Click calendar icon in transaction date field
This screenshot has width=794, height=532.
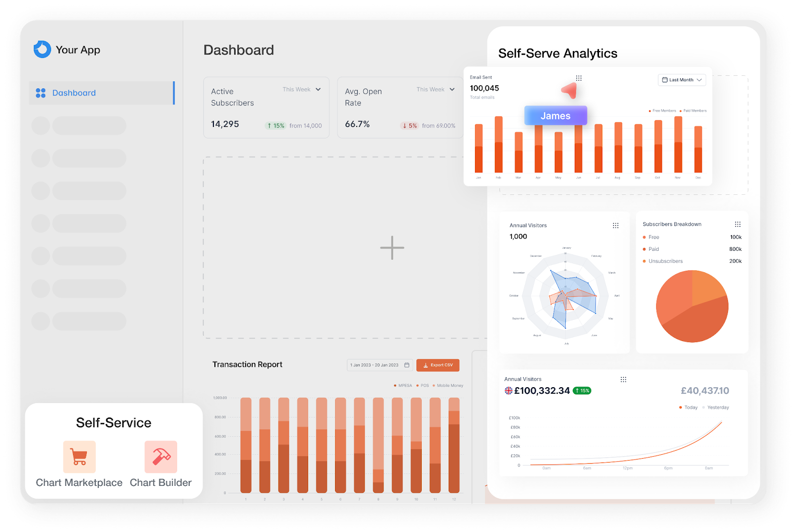tap(407, 365)
